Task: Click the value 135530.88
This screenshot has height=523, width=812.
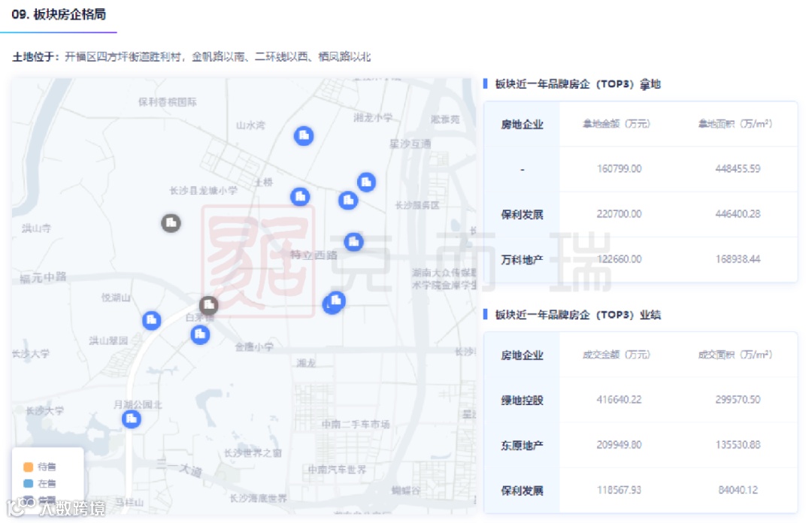Action: pos(738,445)
